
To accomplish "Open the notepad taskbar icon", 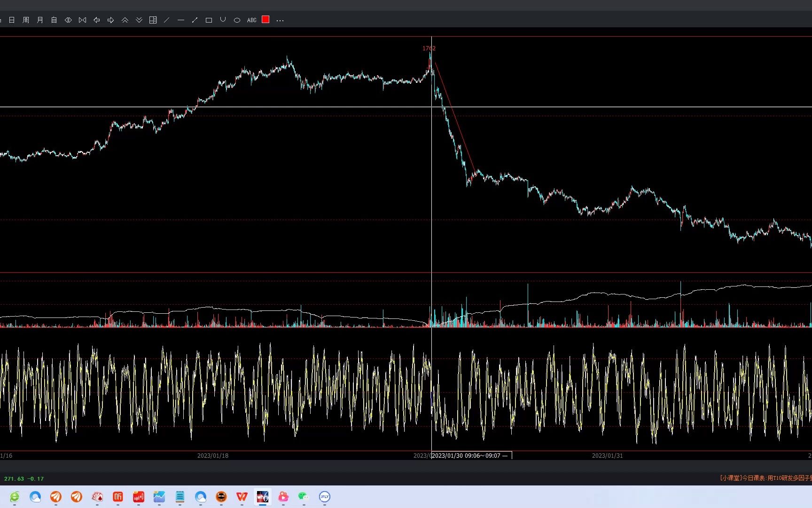I will click(x=180, y=497).
